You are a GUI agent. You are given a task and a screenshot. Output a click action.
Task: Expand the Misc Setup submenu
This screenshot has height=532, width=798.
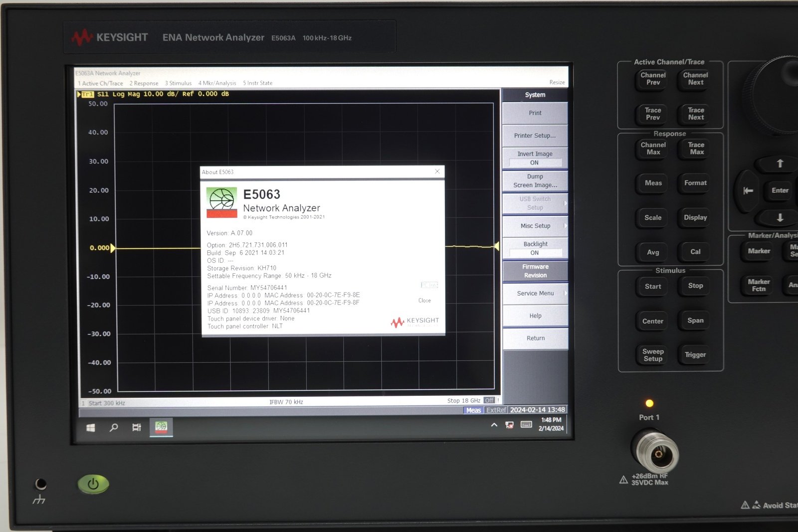(535, 226)
